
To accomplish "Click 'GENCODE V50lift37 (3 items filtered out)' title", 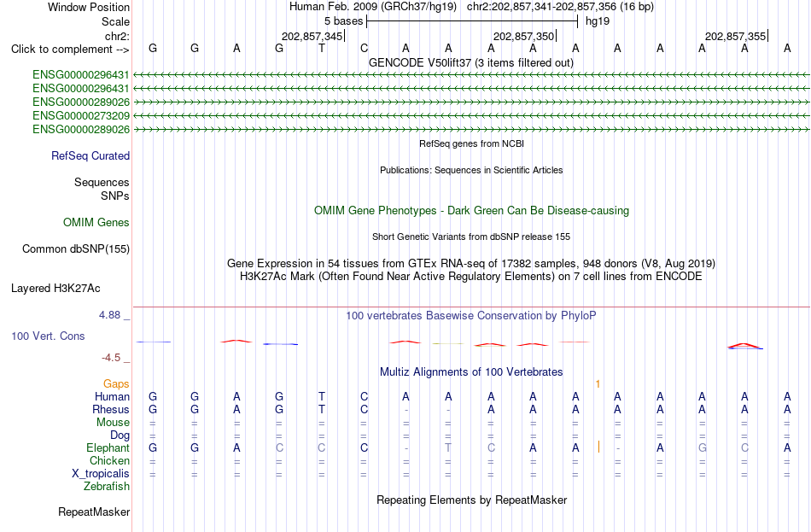I will pos(471,62).
